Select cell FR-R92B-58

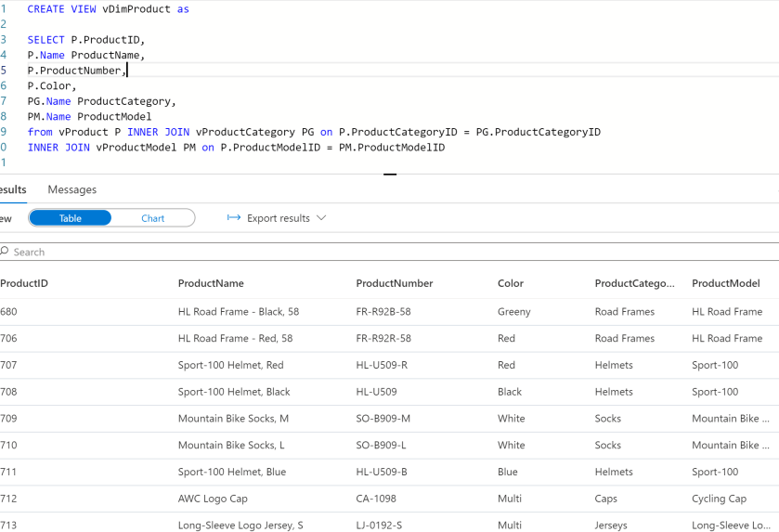(x=383, y=311)
